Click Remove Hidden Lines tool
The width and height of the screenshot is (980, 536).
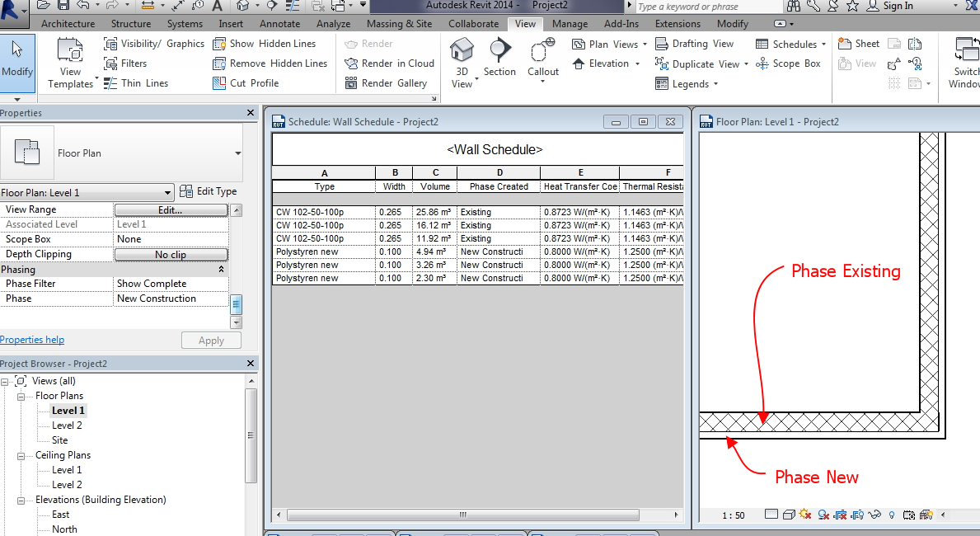[270, 63]
